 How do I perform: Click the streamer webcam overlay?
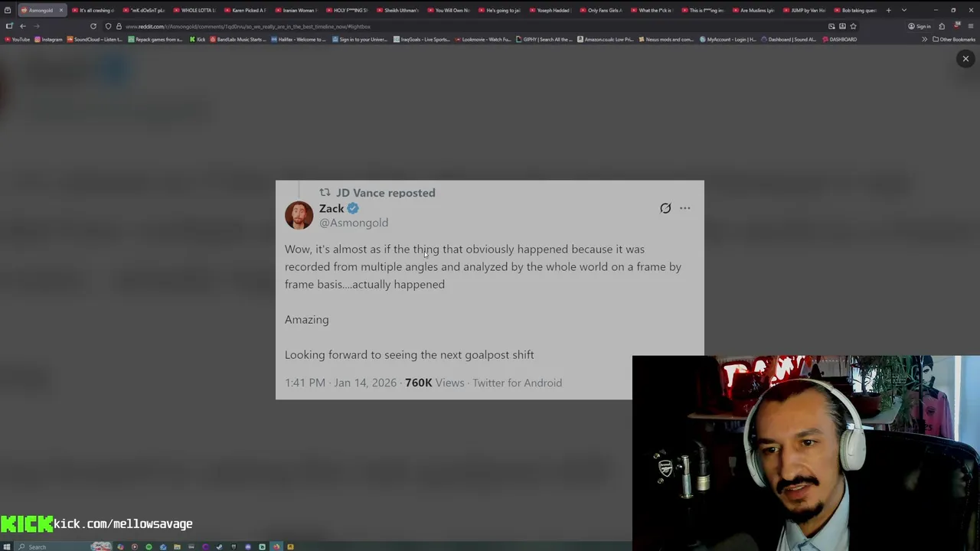[806, 453]
